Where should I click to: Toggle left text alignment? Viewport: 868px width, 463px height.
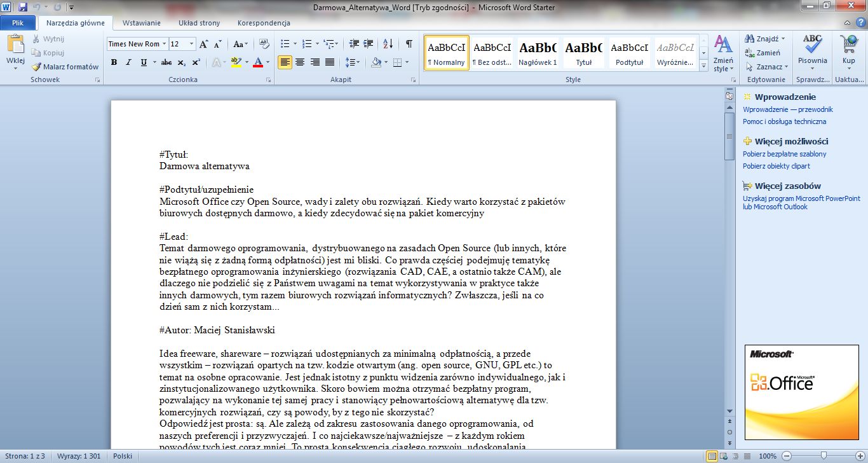click(285, 62)
